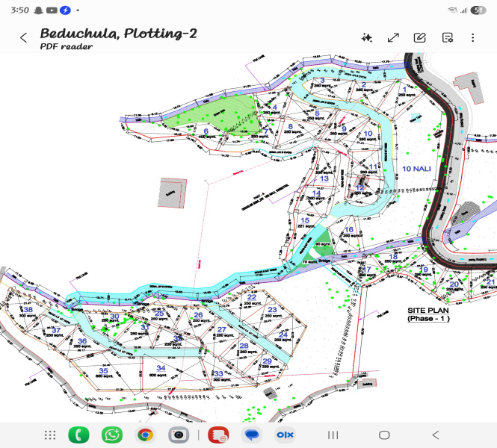Open the AI sparkle assist tool

coord(366,37)
